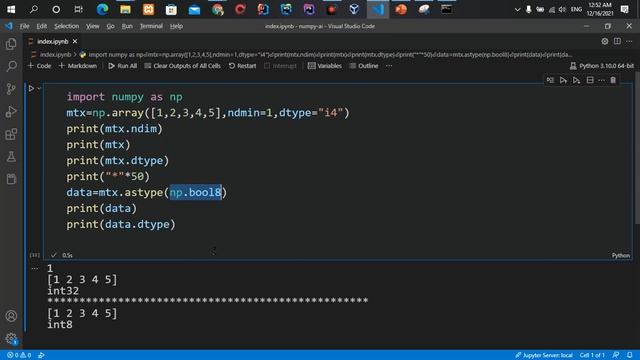
Task: Expand the run cell options chevron
Action: tap(39, 88)
